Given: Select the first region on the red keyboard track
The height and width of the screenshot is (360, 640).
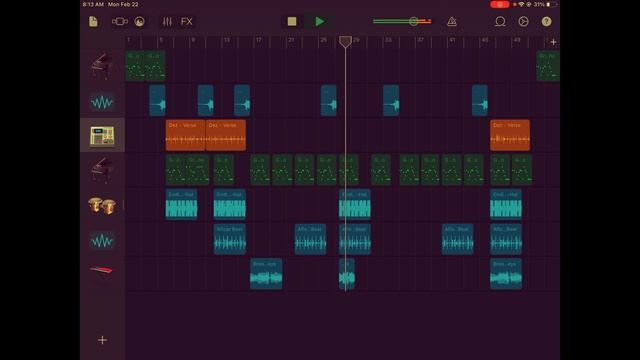Looking at the screenshot, I should click(x=266, y=274).
